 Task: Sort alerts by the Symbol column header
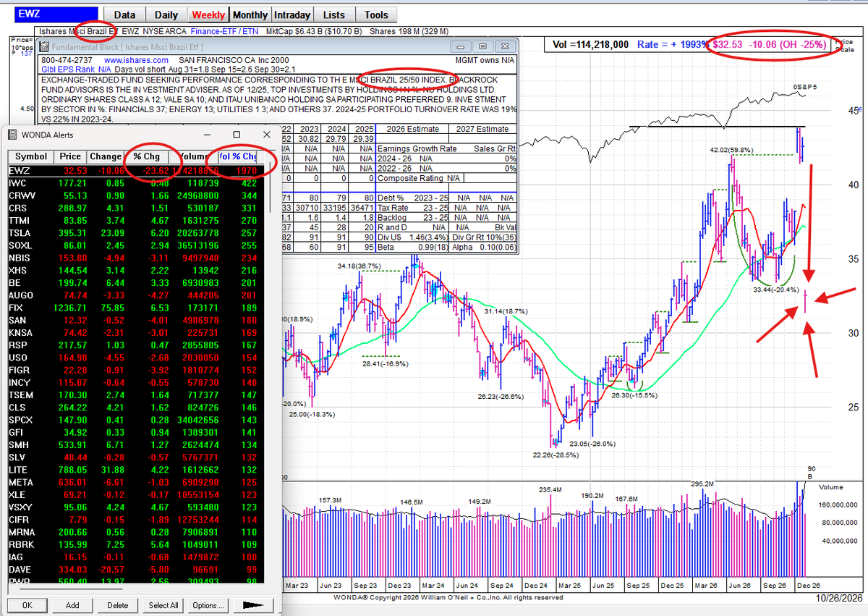pyautogui.click(x=31, y=157)
